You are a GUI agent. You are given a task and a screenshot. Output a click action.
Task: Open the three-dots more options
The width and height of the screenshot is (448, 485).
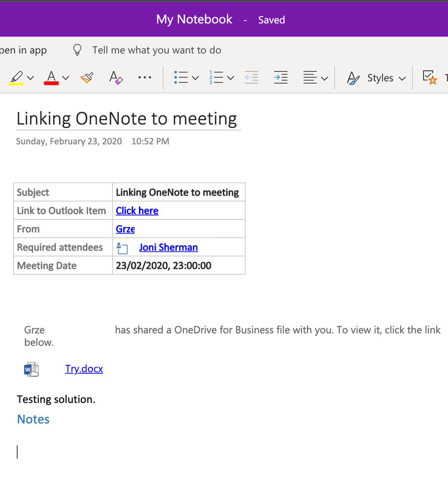click(x=145, y=77)
